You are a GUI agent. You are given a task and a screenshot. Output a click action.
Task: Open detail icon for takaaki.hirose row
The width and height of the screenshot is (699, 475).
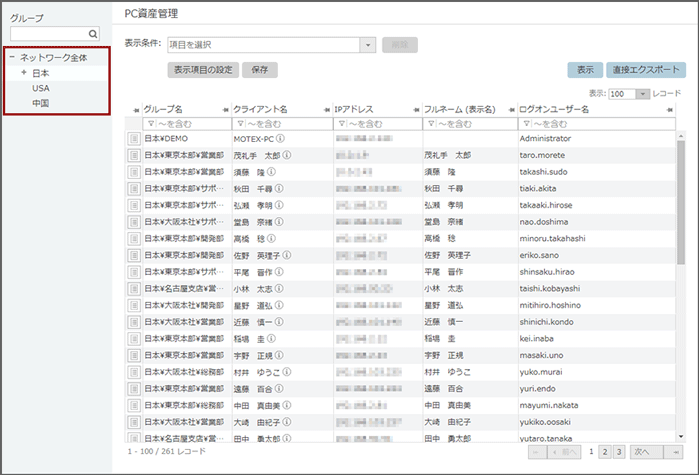[134, 205]
